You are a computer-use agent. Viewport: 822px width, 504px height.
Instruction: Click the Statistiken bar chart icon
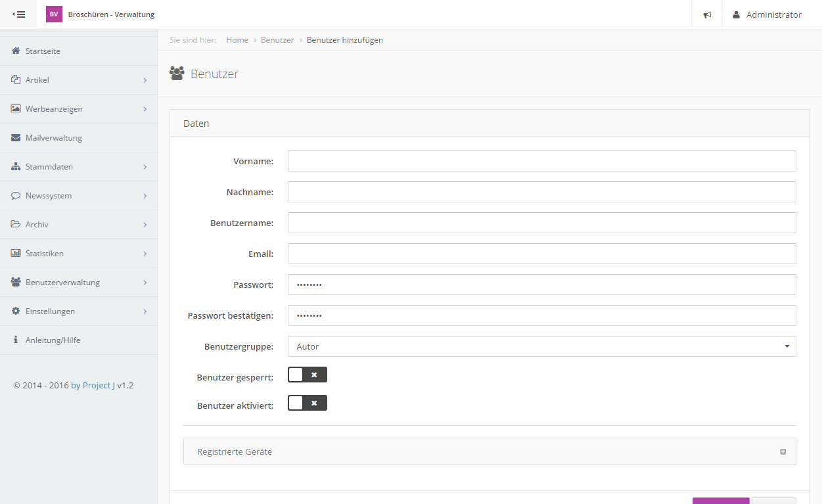[x=16, y=254]
